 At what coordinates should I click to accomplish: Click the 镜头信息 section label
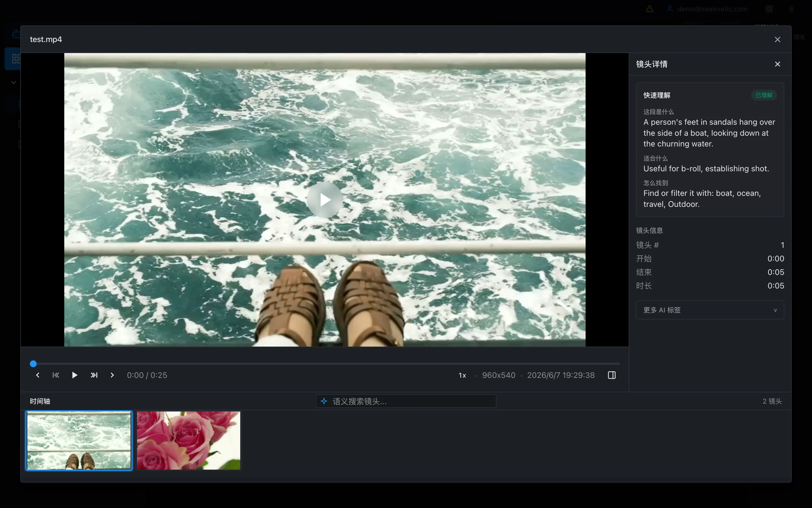click(649, 231)
